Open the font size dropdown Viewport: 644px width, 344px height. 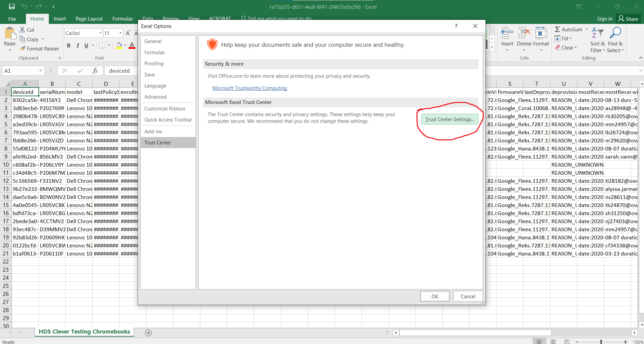click(x=121, y=33)
